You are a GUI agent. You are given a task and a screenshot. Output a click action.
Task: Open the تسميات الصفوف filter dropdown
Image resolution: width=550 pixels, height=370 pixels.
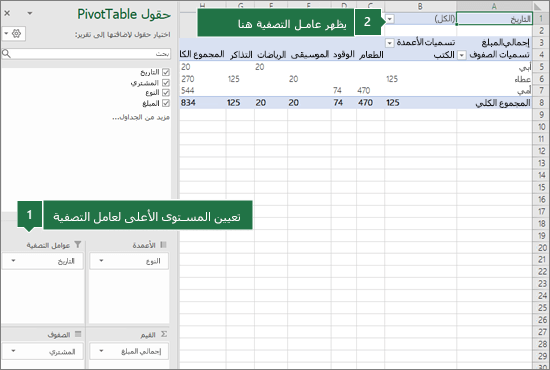pyautogui.click(x=462, y=55)
